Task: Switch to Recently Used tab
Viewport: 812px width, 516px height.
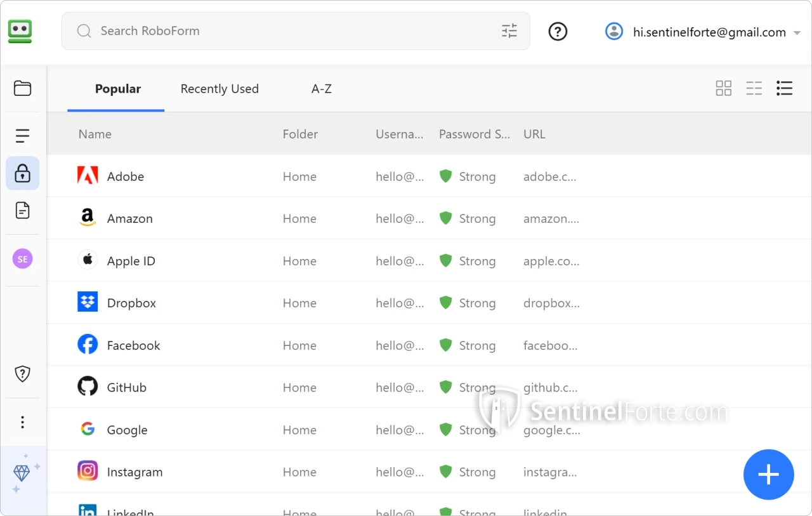Action: click(x=219, y=89)
